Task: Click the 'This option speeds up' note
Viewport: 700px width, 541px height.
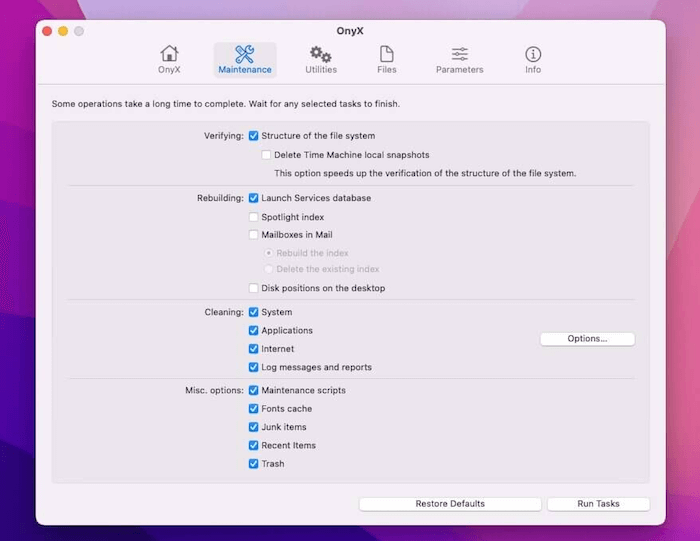Action: pyautogui.click(x=425, y=173)
